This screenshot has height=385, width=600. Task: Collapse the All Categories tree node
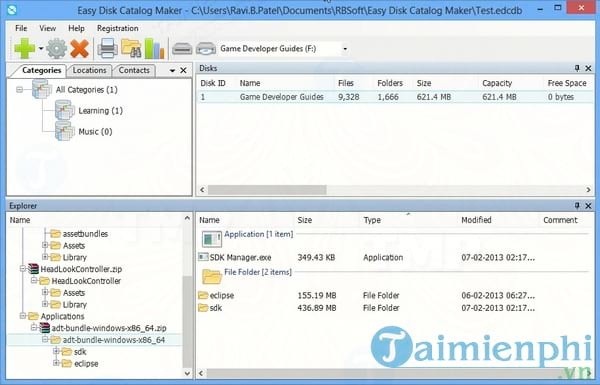point(19,90)
